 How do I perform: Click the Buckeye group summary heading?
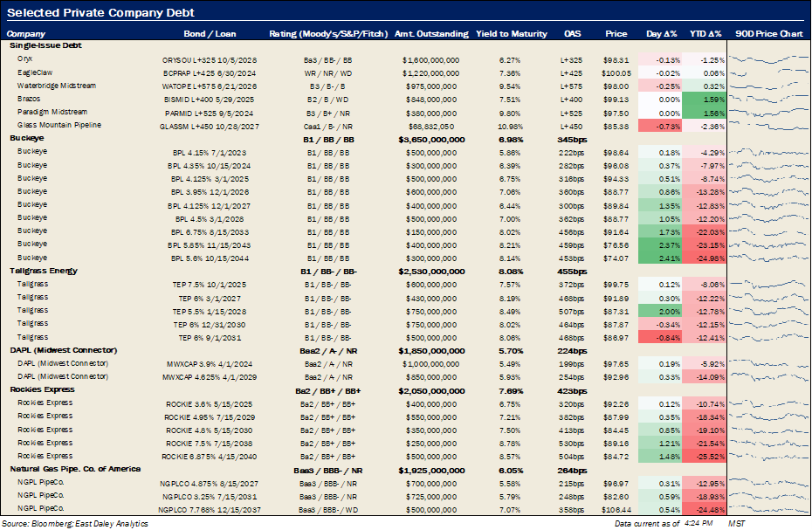(27, 138)
